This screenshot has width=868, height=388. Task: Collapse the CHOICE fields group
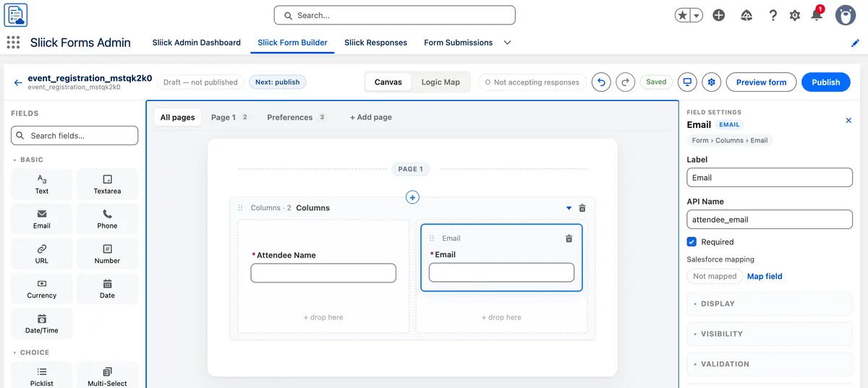[30, 353]
